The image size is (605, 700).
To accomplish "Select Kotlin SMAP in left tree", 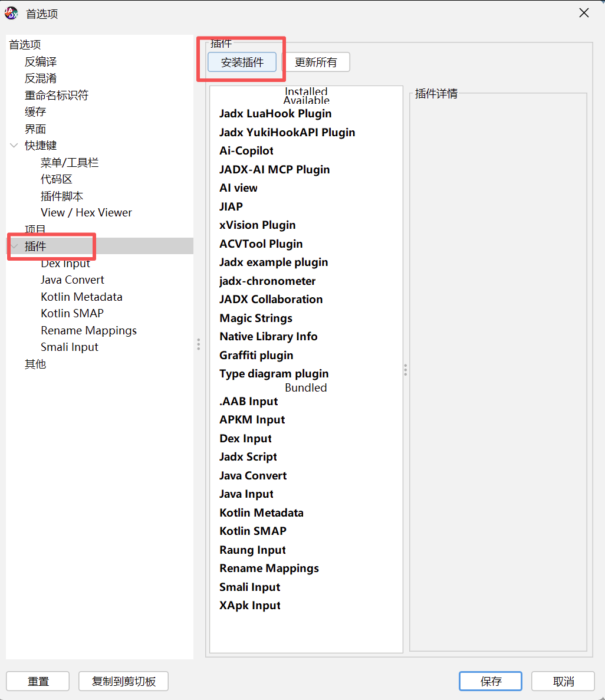I will point(72,313).
